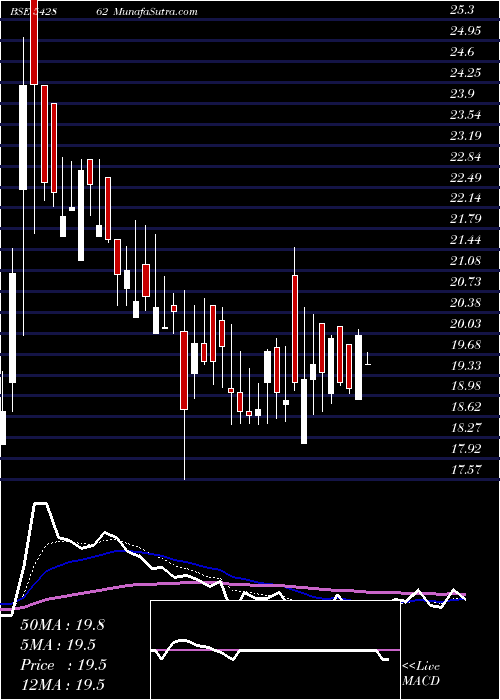Click the MunafaSutra.com watermark text
500x700 pixels.
click(153, 12)
